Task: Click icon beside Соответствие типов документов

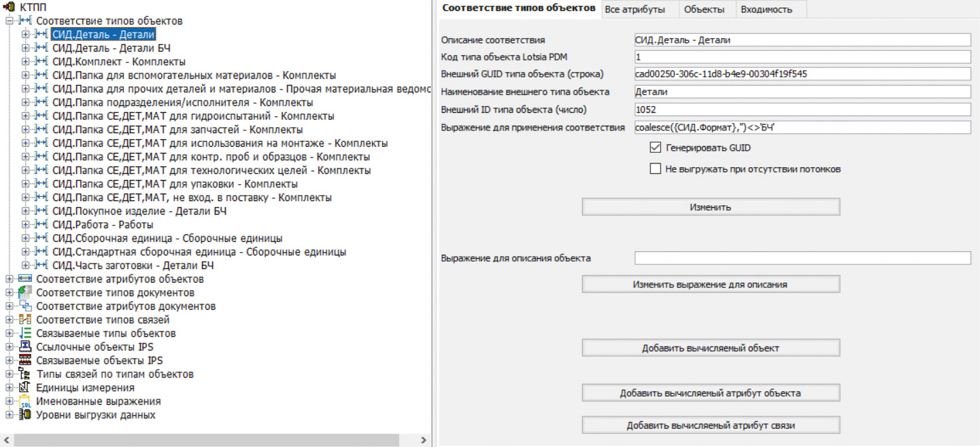Action: pyautogui.click(x=25, y=293)
